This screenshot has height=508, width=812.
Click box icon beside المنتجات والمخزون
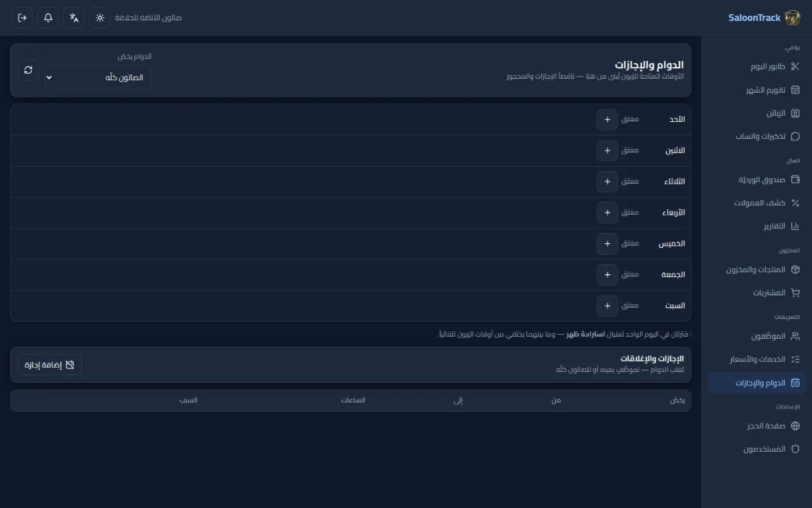[x=795, y=270]
